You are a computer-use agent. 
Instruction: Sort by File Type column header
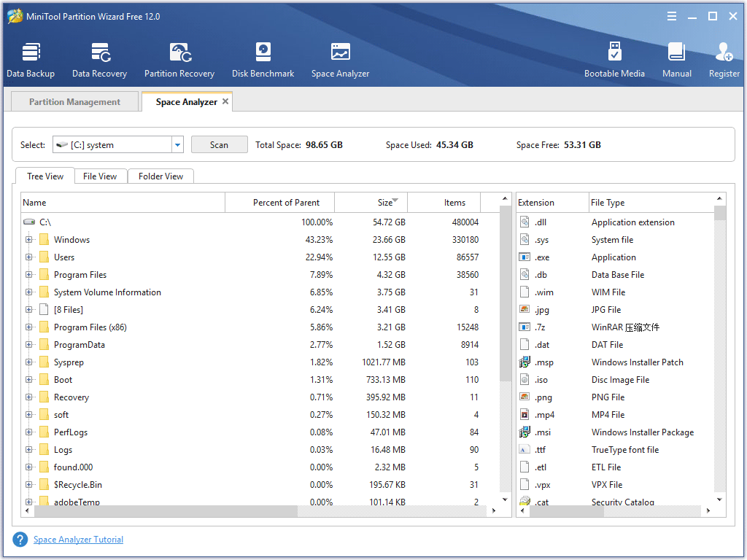(x=651, y=203)
